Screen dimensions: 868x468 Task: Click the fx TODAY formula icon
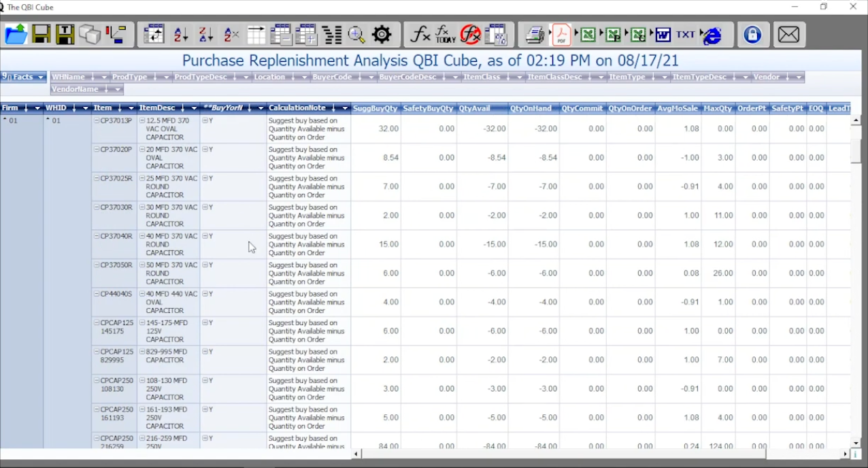click(445, 35)
